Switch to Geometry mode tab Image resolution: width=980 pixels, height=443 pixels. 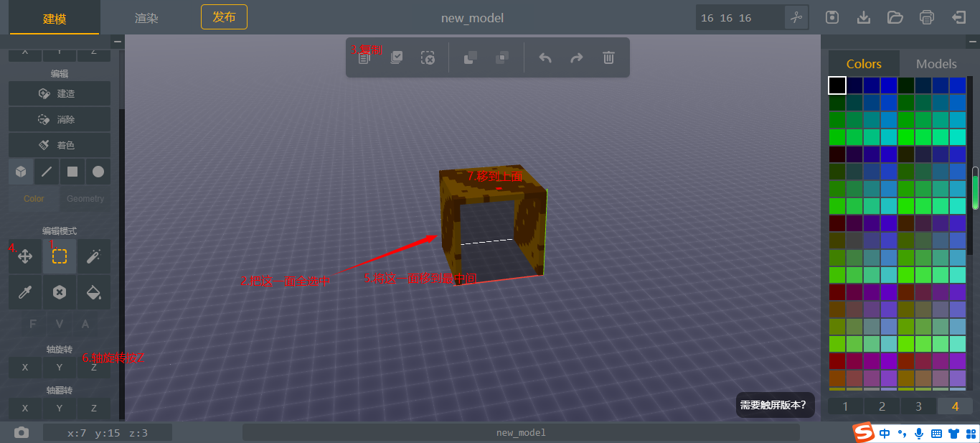pyautogui.click(x=85, y=199)
